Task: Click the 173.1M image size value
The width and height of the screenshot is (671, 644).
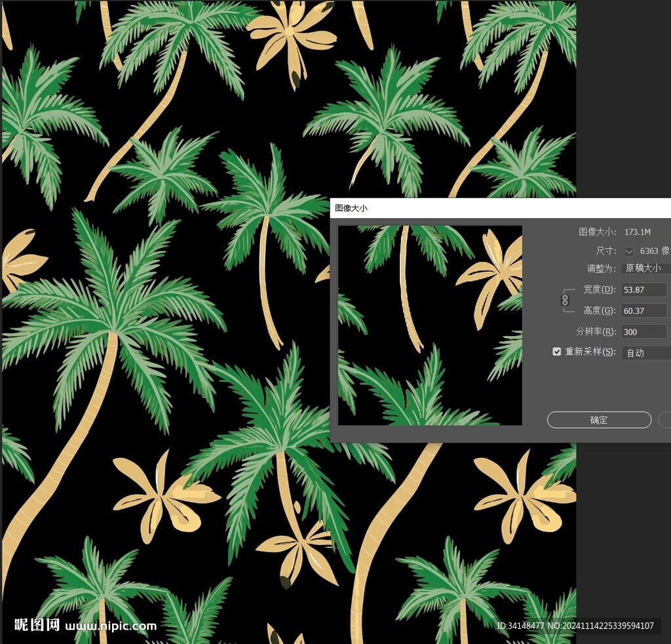Action: [637, 232]
